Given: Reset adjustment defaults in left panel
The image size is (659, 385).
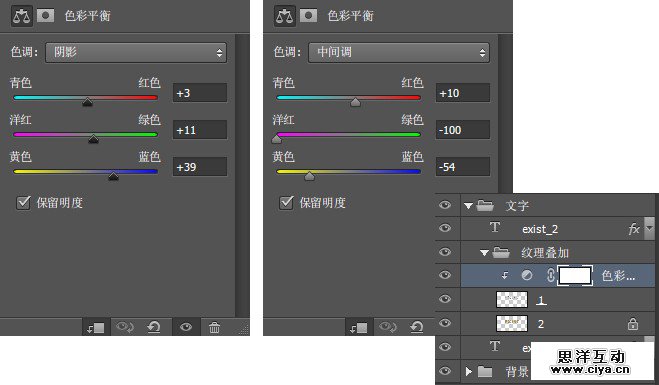Looking at the screenshot, I should coord(154,327).
